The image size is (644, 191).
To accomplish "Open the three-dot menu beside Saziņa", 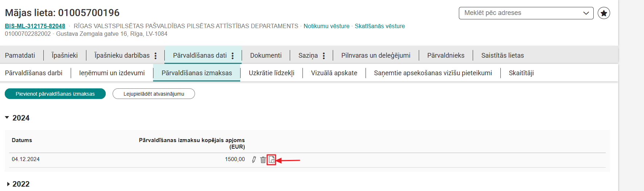I will (324, 56).
